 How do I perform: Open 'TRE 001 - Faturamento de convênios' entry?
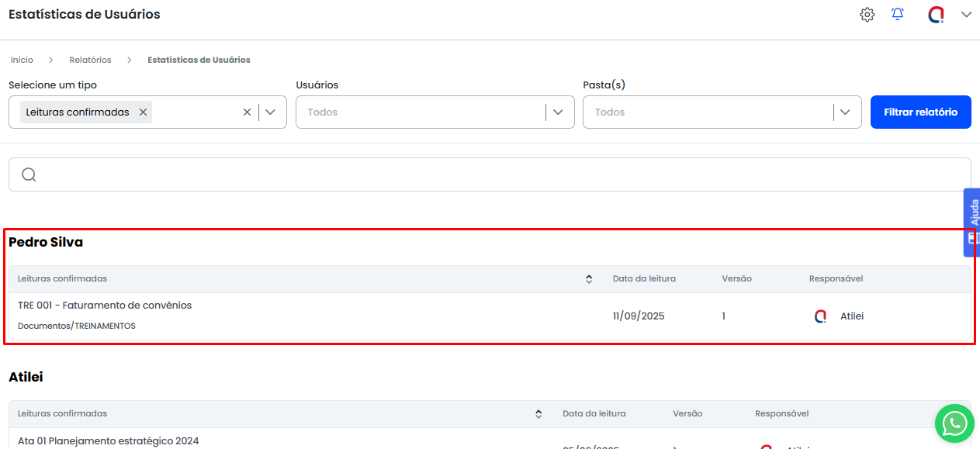pos(105,306)
